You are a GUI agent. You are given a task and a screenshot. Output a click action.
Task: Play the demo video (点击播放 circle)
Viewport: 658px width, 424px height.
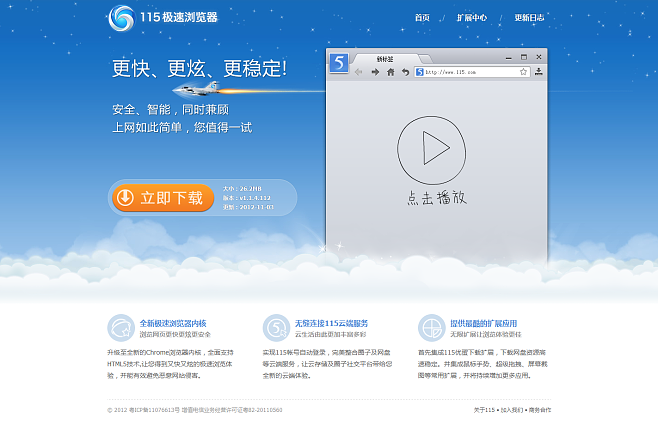coord(431,150)
